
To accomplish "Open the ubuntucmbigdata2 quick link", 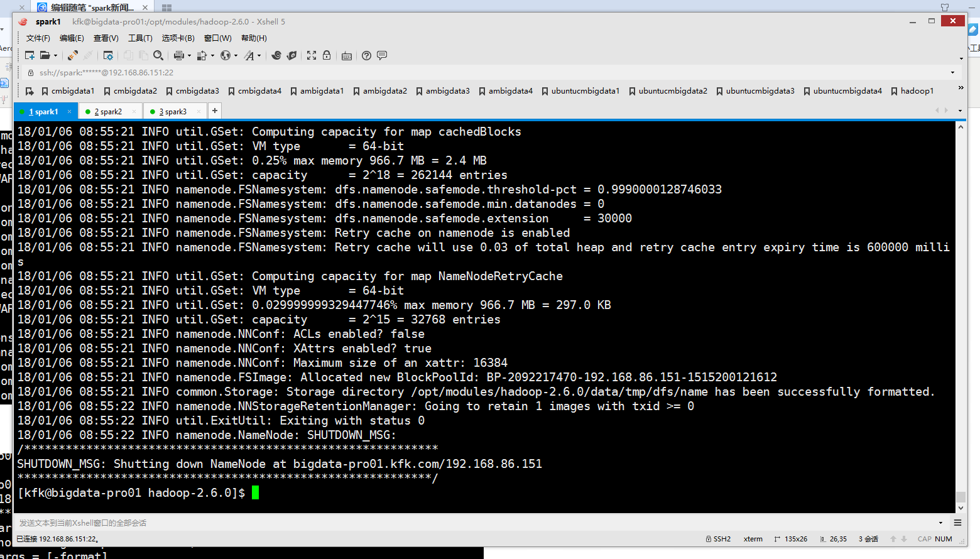I will click(x=668, y=91).
